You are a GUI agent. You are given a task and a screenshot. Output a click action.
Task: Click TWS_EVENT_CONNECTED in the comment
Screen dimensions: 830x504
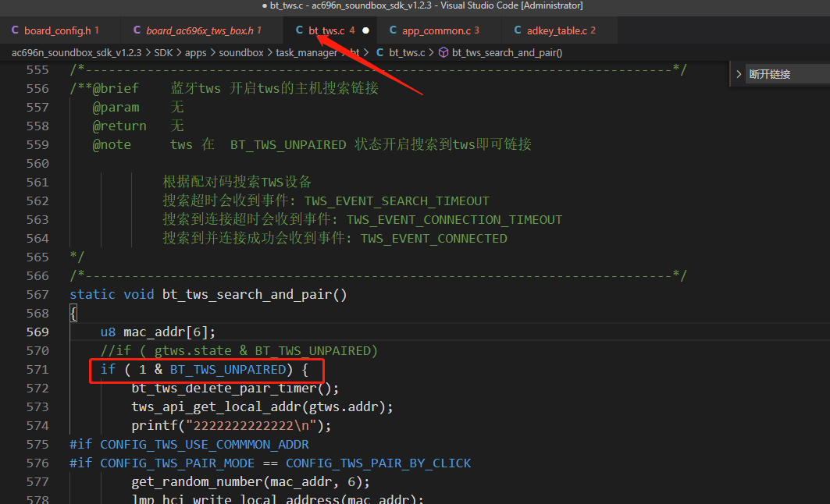click(434, 238)
